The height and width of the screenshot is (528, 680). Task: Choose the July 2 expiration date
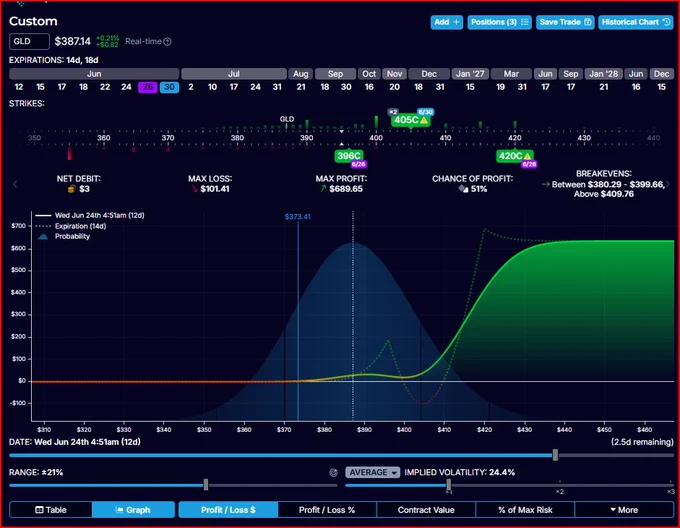(191, 87)
